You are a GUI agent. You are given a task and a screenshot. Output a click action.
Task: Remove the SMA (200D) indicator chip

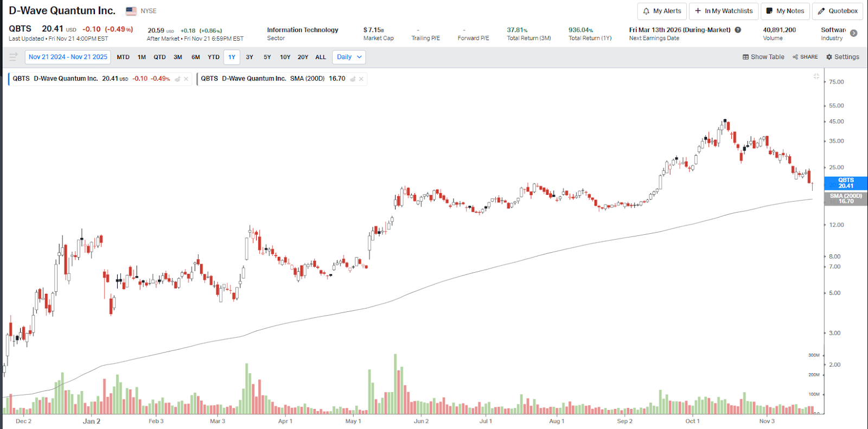(x=361, y=79)
